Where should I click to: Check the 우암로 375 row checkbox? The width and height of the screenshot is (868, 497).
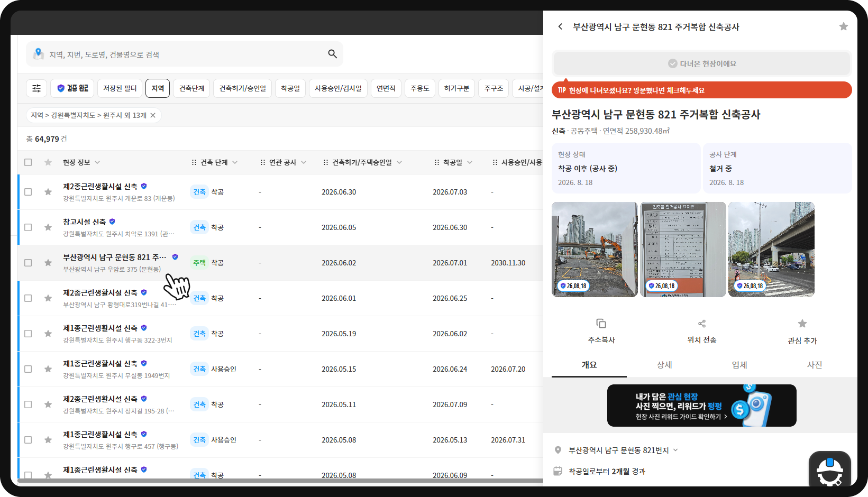pos(28,263)
